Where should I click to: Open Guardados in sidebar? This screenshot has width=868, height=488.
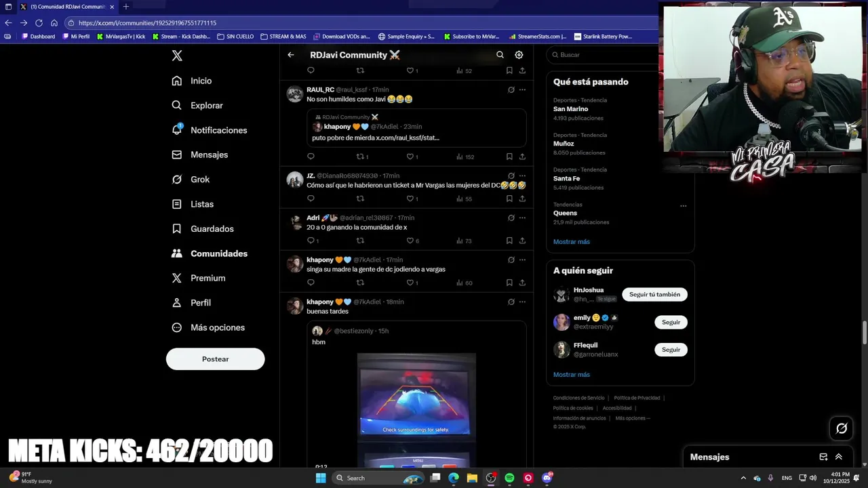pyautogui.click(x=203, y=228)
